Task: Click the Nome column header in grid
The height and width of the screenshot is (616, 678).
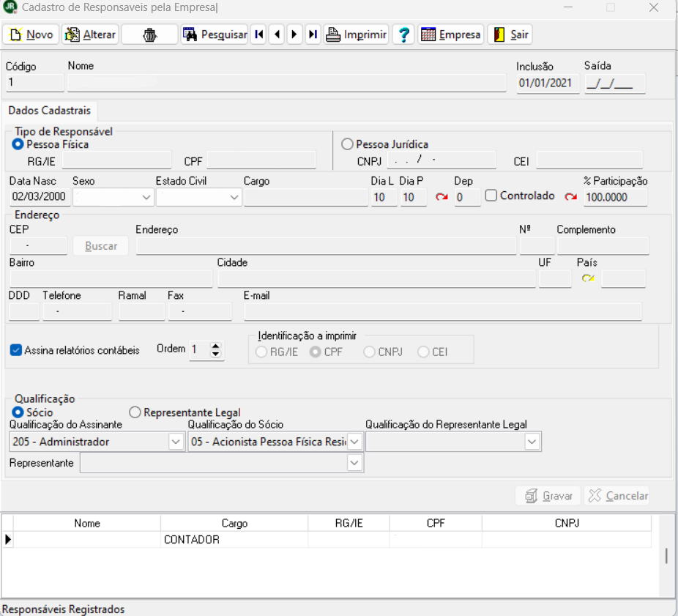Action: (x=87, y=524)
